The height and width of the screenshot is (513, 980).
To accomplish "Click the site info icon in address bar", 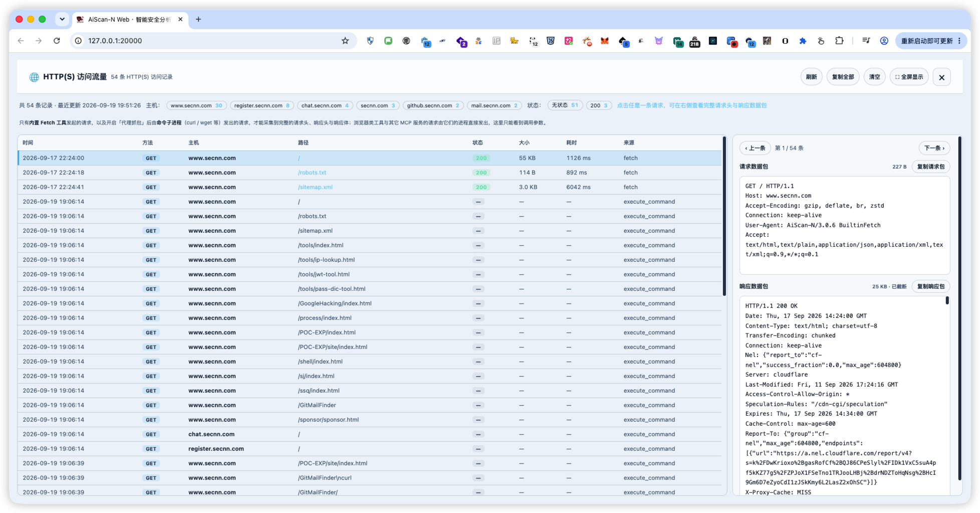I will click(x=79, y=41).
